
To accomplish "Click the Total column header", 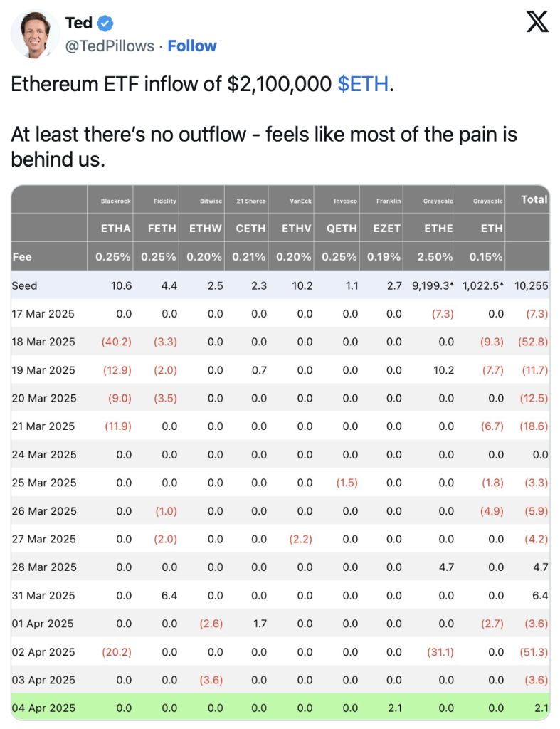I will (x=534, y=199).
